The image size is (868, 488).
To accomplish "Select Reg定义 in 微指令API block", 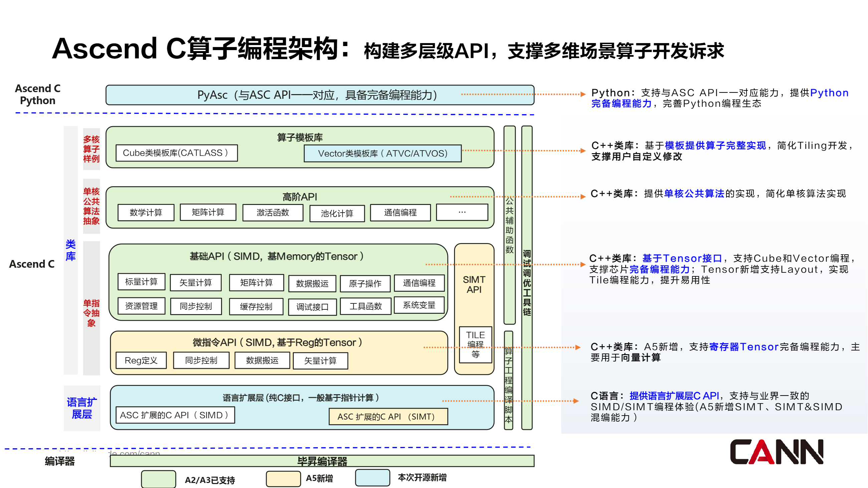I will [141, 360].
